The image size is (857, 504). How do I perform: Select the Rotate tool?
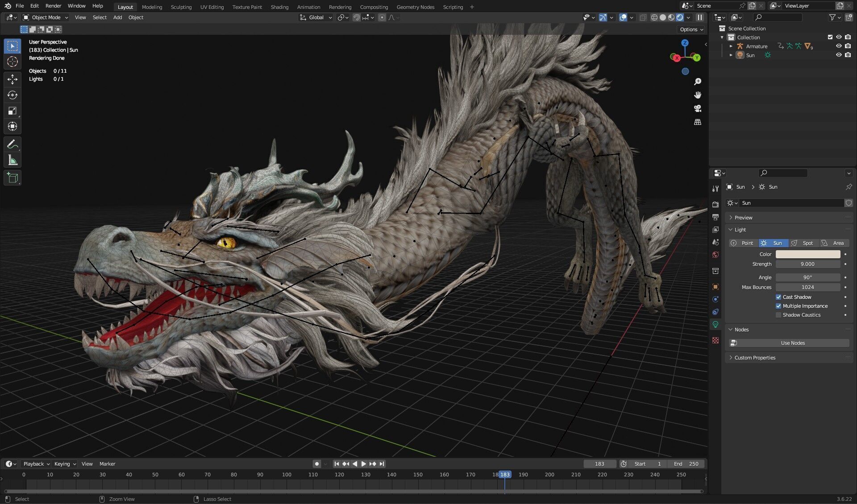pos(12,95)
